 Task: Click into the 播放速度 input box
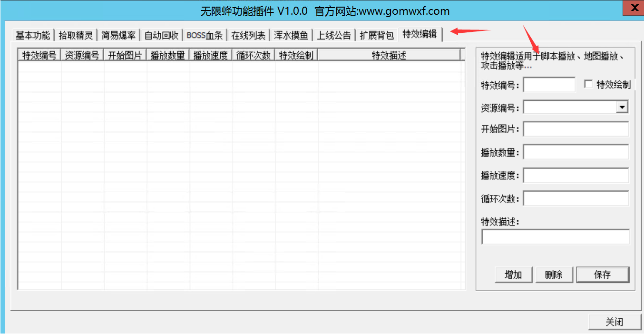tap(576, 176)
